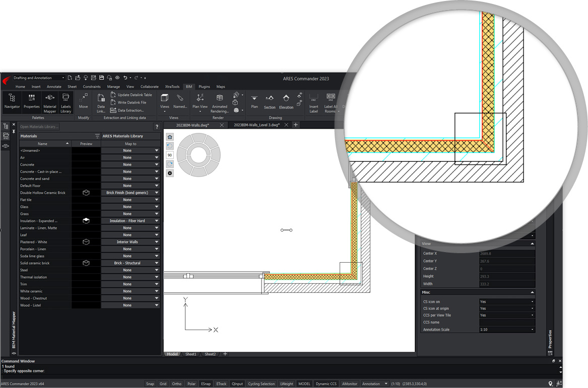Click the Home view icon in viewport
Image resolution: width=588 pixels, height=388 pixels.
(170, 137)
